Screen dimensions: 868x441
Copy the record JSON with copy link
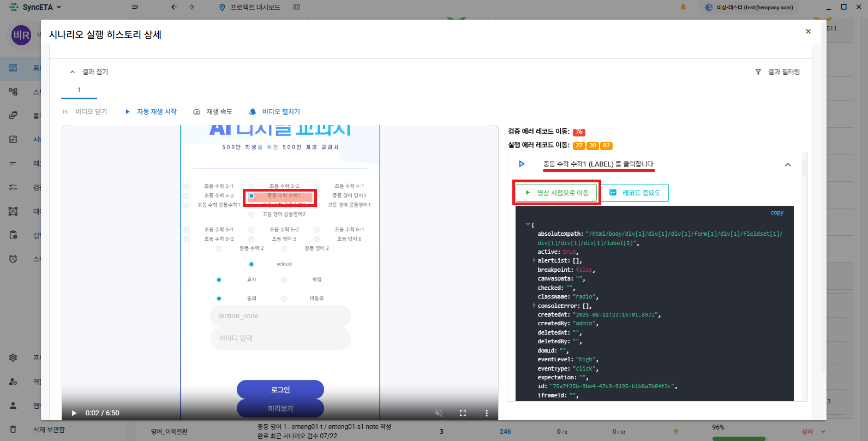tap(776, 213)
